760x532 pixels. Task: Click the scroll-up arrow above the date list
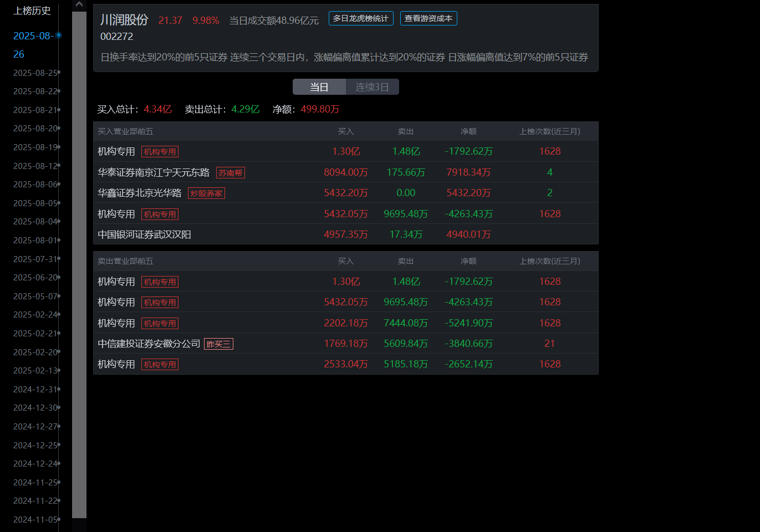[x=79, y=5]
